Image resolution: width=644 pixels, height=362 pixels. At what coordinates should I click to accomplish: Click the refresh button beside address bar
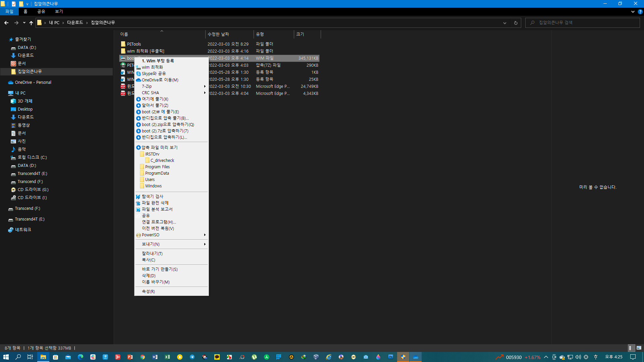516,23
